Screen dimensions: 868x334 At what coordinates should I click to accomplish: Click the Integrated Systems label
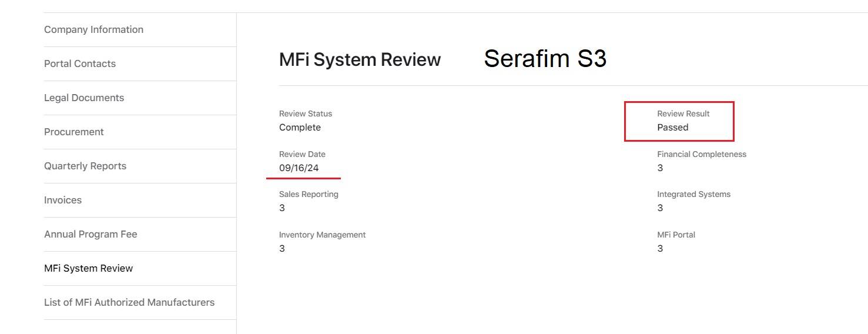coord(693,194)
